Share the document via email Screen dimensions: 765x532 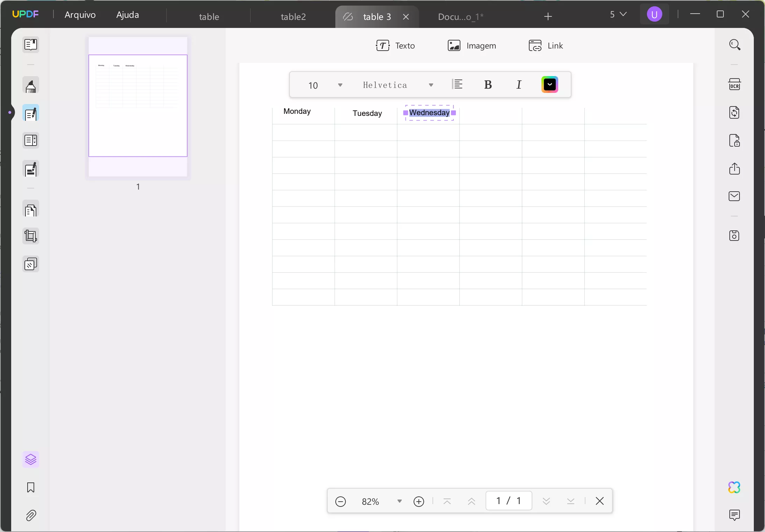point(735,196)
